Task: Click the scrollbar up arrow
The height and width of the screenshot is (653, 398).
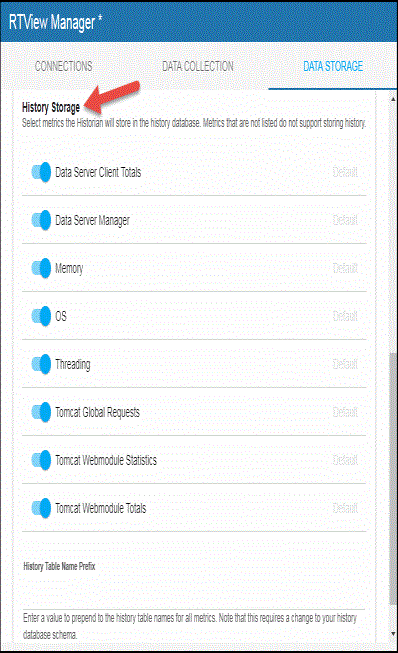Action: click(x=393, y=99)
